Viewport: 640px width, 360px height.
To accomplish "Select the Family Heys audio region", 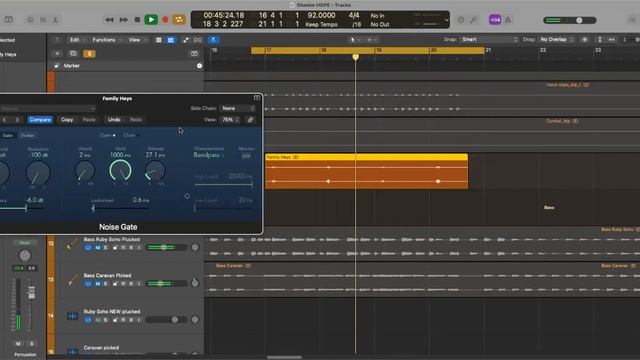I will 367,171.
